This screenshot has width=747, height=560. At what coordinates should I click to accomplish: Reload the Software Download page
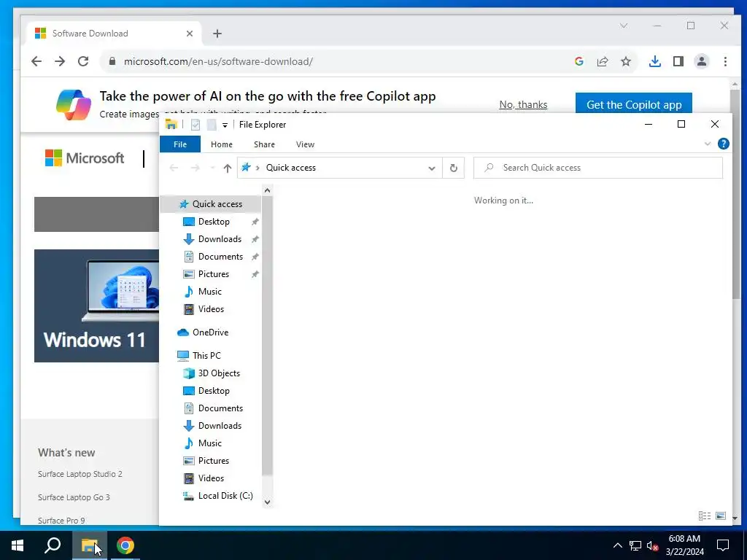click(x=83, y=61)
